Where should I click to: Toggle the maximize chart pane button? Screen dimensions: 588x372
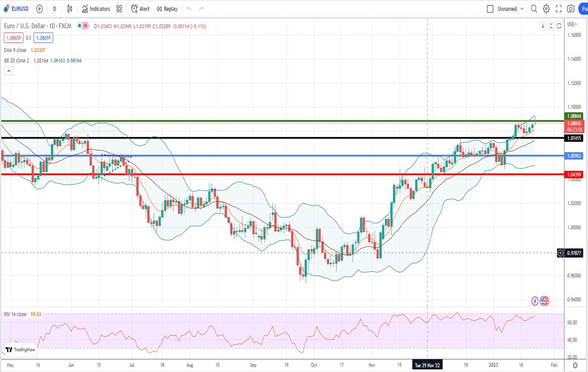(559, 26)
